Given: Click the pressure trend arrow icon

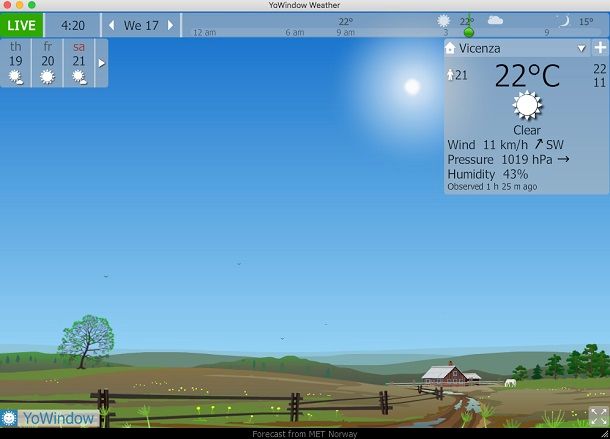Looking at the screenshot, I should (563, 159).
